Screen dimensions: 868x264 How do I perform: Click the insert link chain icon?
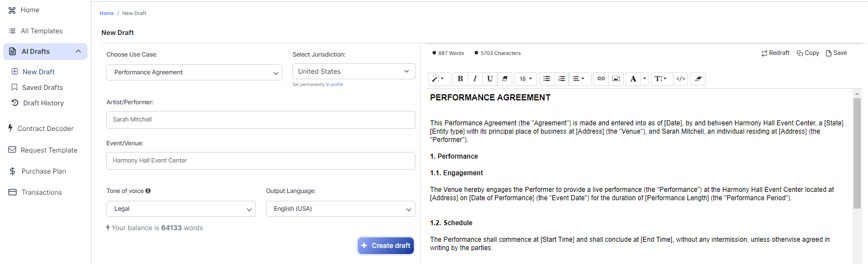click(601, 79)
